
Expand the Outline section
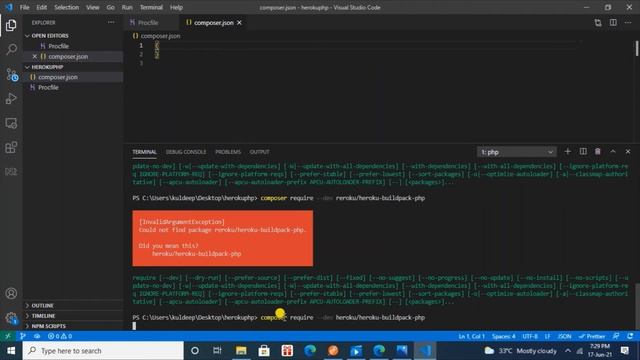point(73,305)
